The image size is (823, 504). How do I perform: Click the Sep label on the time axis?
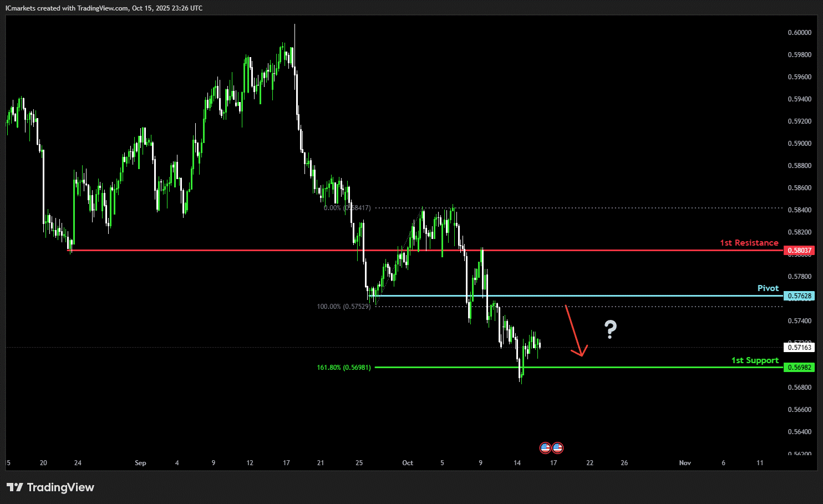pos(140,463)
